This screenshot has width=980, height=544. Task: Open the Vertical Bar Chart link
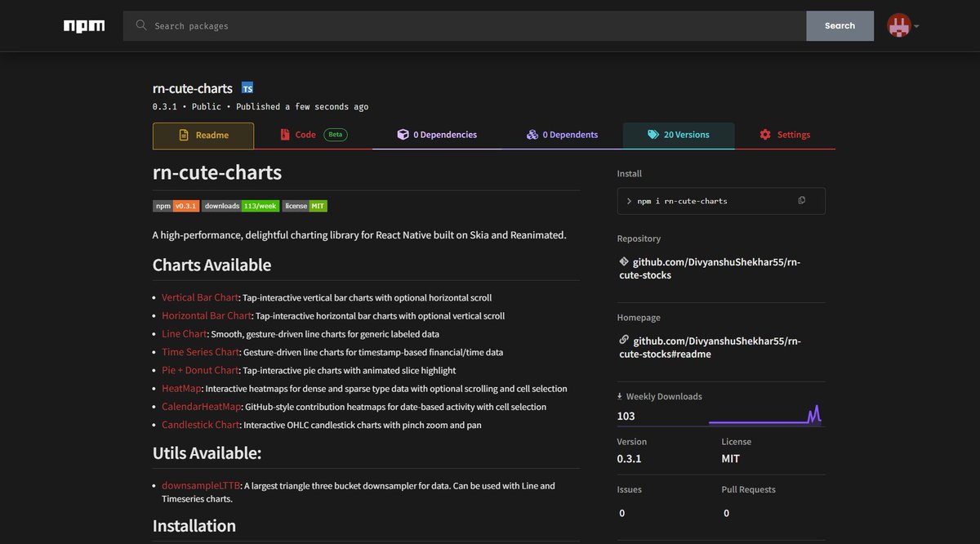click(x=200, y=297)
